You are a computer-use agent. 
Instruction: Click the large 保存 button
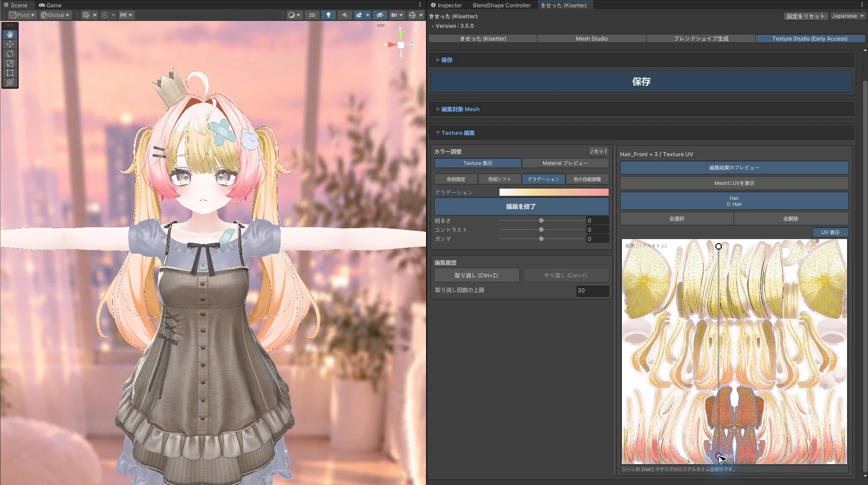[x=641, y=82]
